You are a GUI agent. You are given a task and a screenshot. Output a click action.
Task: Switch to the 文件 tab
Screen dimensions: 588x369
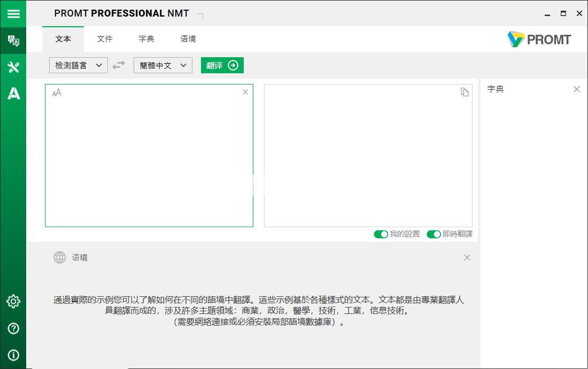click(x=105, y=39)
